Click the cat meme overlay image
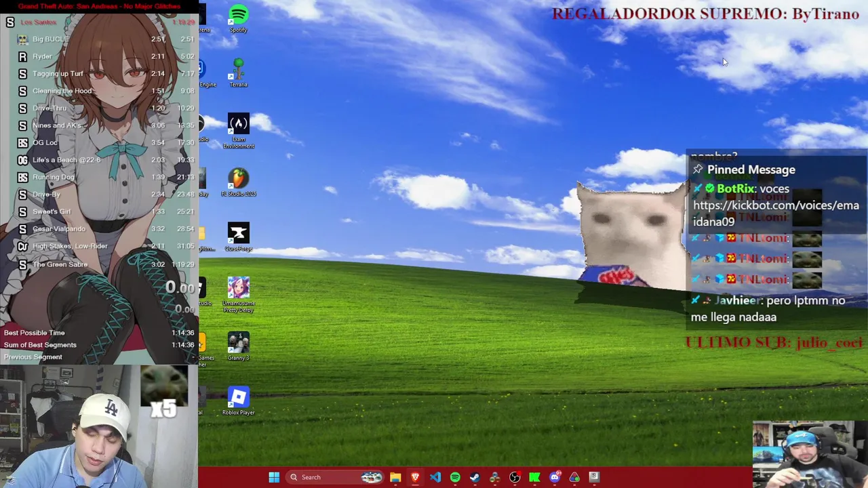The height and width of the screenshot is (488, 868). [x=631, y=237]
